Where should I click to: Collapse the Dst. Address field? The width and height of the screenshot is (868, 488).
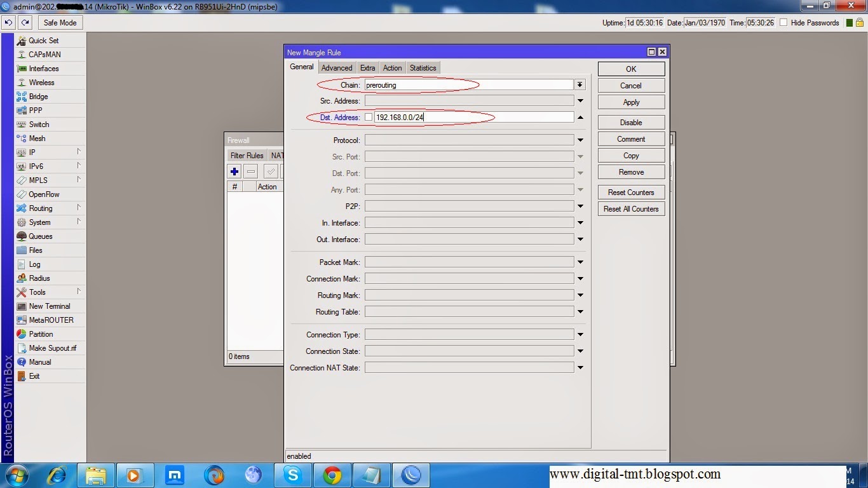coord(580,117)
